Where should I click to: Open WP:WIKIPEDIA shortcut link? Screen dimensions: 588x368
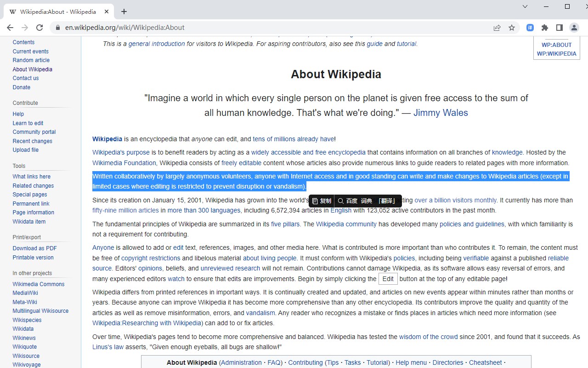557,54
